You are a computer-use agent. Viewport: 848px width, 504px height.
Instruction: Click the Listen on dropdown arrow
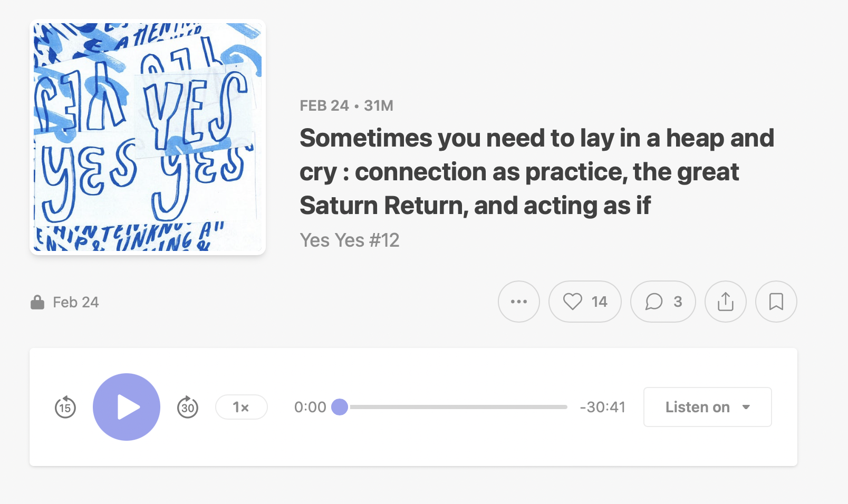tap(746, 407)
